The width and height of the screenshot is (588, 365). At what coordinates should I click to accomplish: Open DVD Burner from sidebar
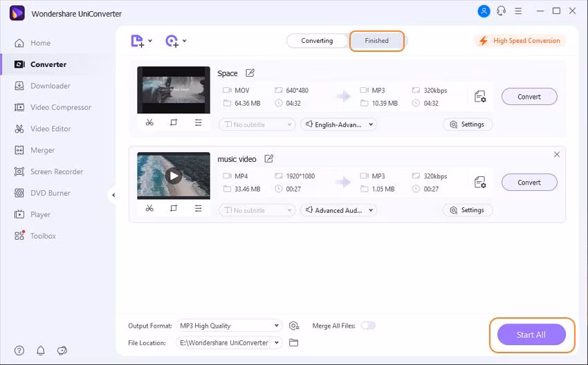(x=42, y=193)
